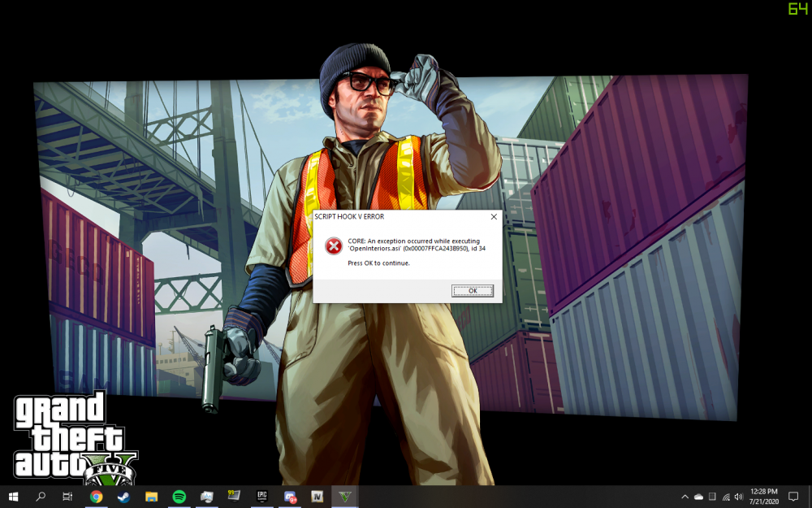The image size is (812, 508).
Task: Check Wi-Fi network status in the tray
Action: (725, 496)
